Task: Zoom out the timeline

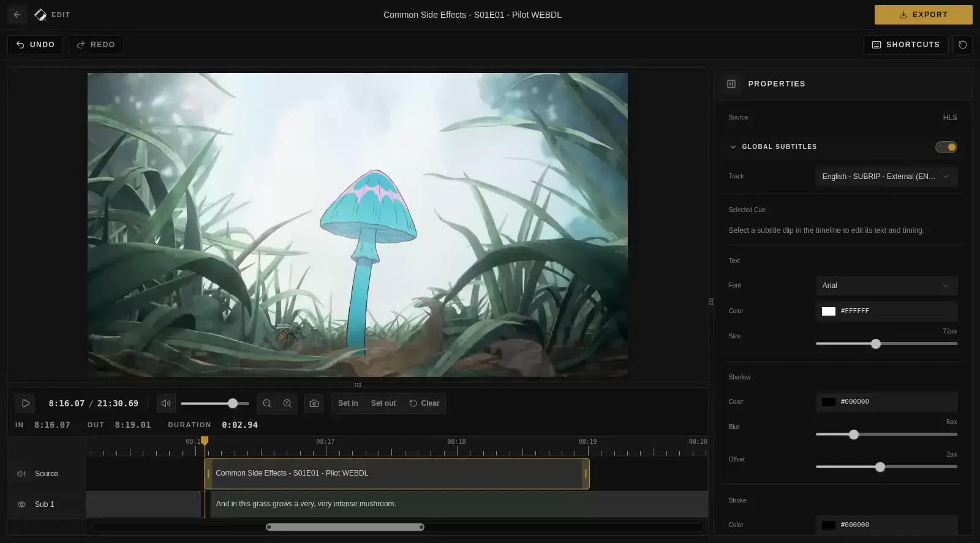Action: (x=267, y=403)
